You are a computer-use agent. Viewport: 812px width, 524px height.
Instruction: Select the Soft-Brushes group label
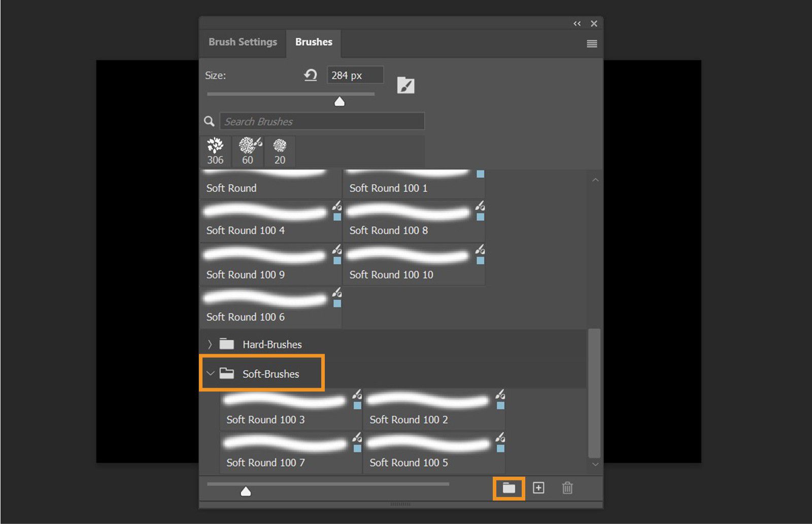270,374
